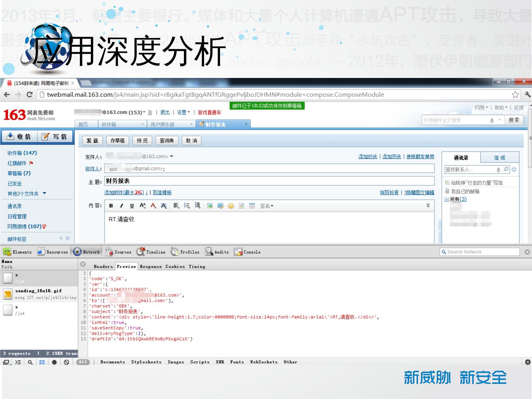Image resolution: width=532 pixels, height=399 pixels.
Task: Open the text alignment tool
Action: tap(176, 206)
